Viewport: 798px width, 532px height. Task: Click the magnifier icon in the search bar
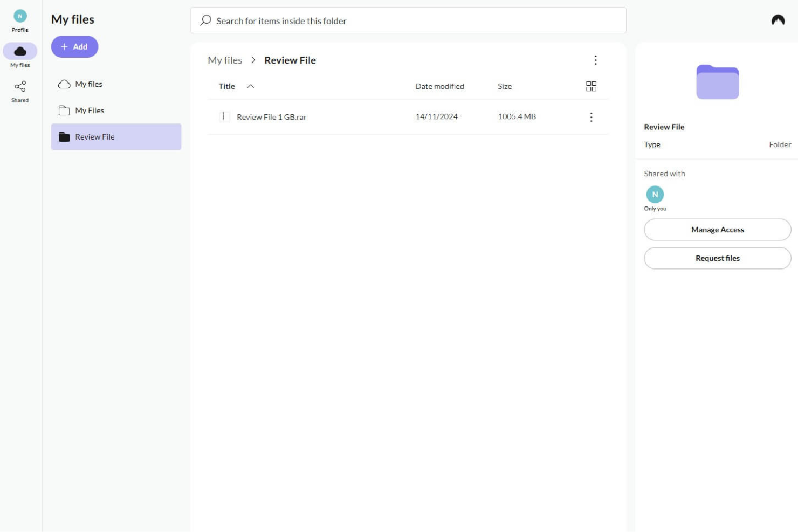(205, 20)
